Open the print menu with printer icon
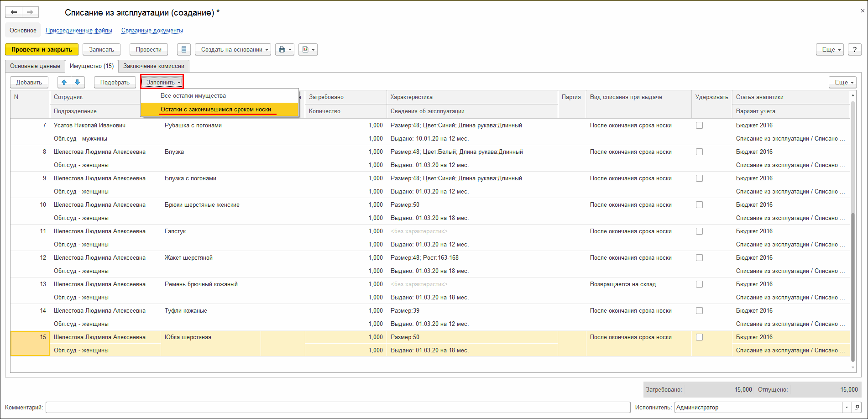Viewport: 868px width, 419px height. point(285,49)
